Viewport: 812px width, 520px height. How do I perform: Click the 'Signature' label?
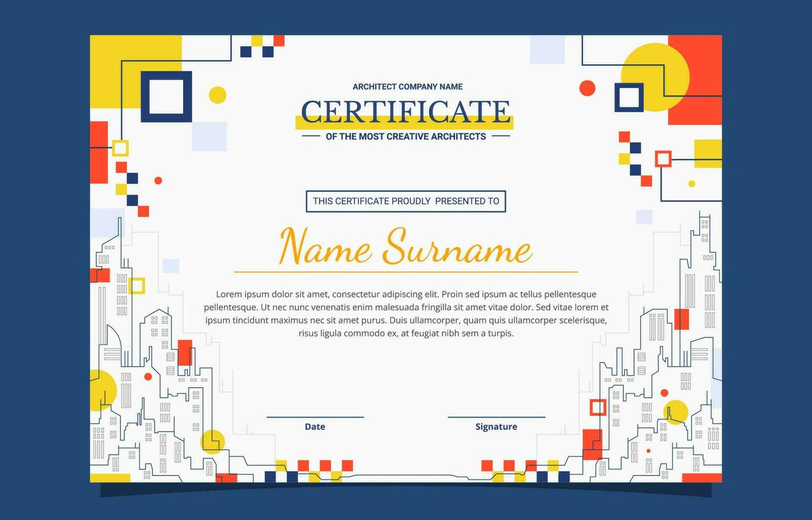point(496,427)
